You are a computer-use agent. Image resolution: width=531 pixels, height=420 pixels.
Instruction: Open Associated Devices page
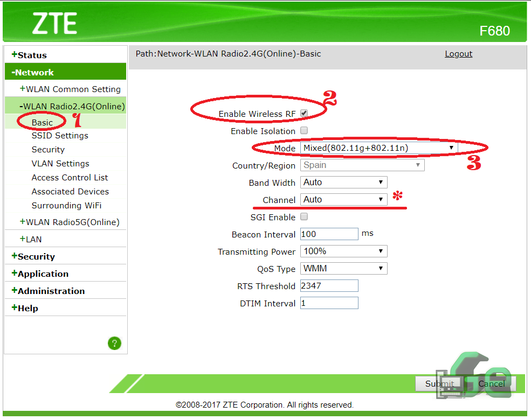(x=70, y=191)
